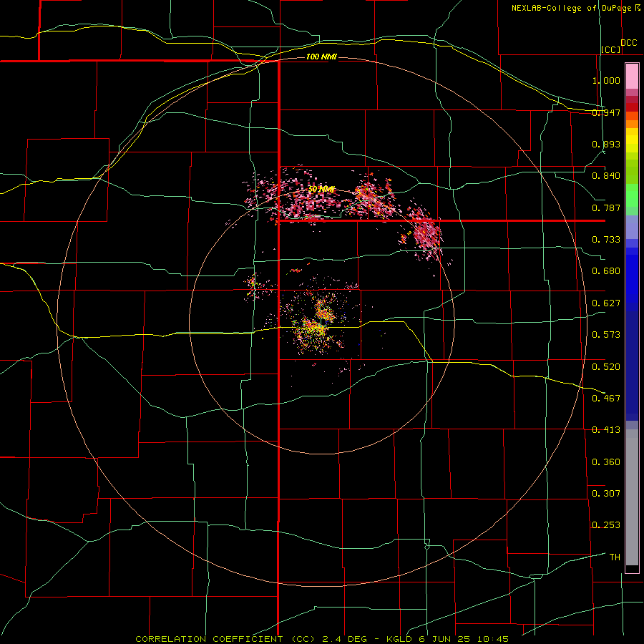This screenshot has height=644, width=644.
Task: Click the [CC] color scale header
Action: point(611,49)
